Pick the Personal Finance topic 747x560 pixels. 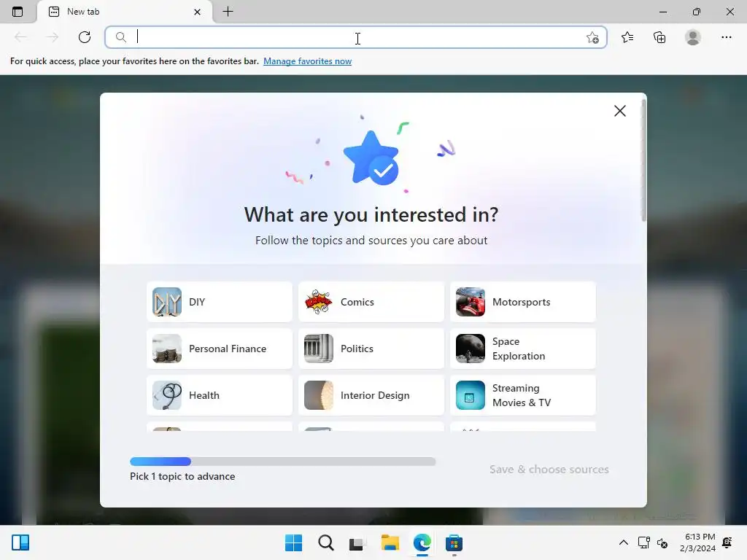point(220,349)
